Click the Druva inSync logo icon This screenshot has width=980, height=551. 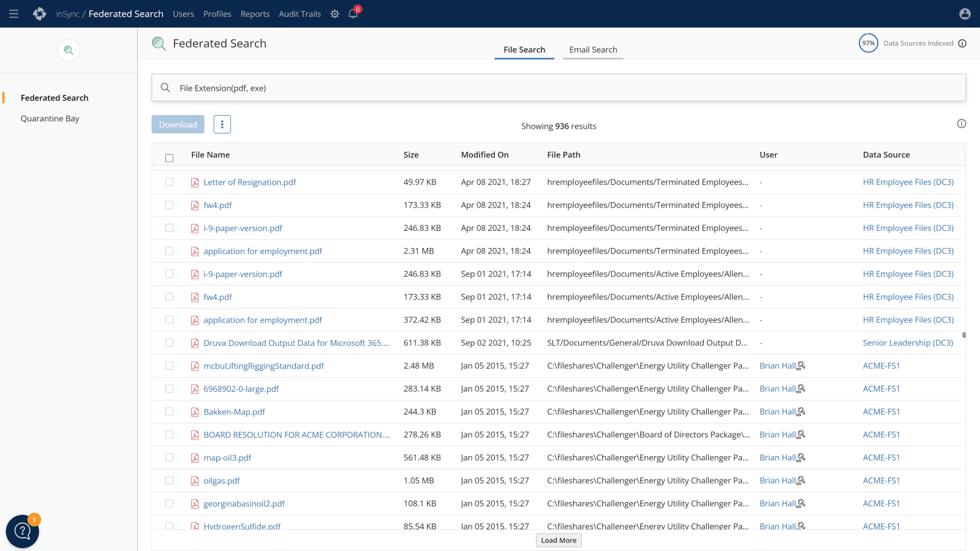(x=40, y=13)
